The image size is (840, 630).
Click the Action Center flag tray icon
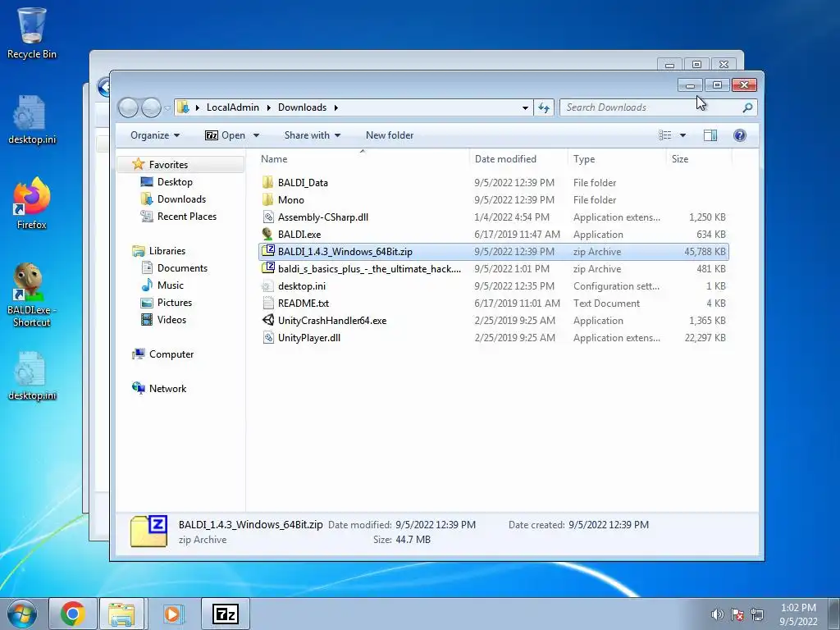(737, 614)
